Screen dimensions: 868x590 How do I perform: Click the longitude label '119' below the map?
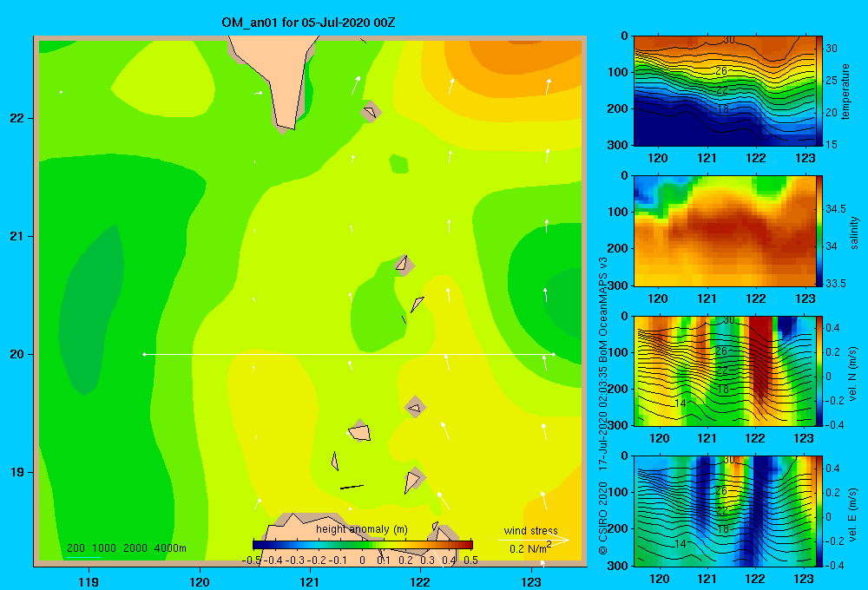pyautogui.click(x=89, y=581)
